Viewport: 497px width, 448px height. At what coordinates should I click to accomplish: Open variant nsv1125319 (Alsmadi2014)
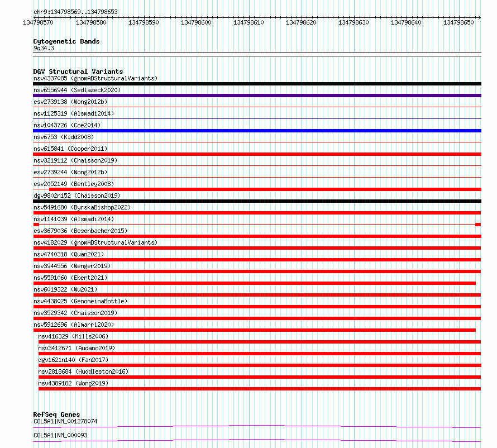click(74, 113)
